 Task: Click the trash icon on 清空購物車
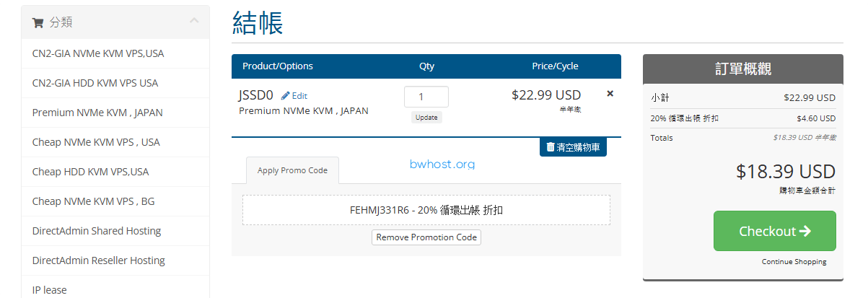click(x=551, y=146)
